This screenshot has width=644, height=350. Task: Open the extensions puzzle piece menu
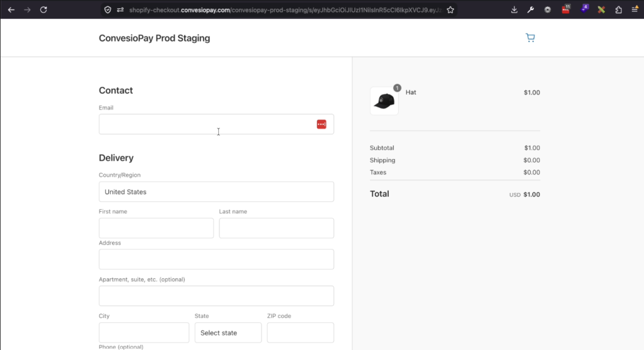(619, 10)
